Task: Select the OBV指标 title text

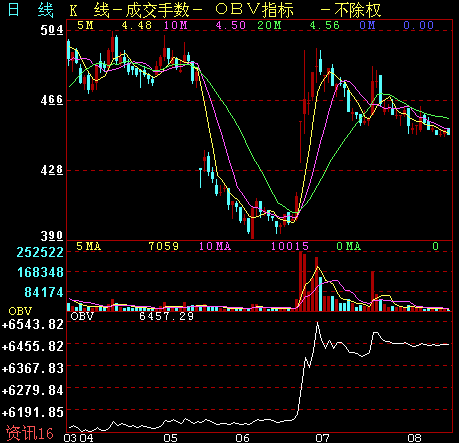Action: click(254, 10)
